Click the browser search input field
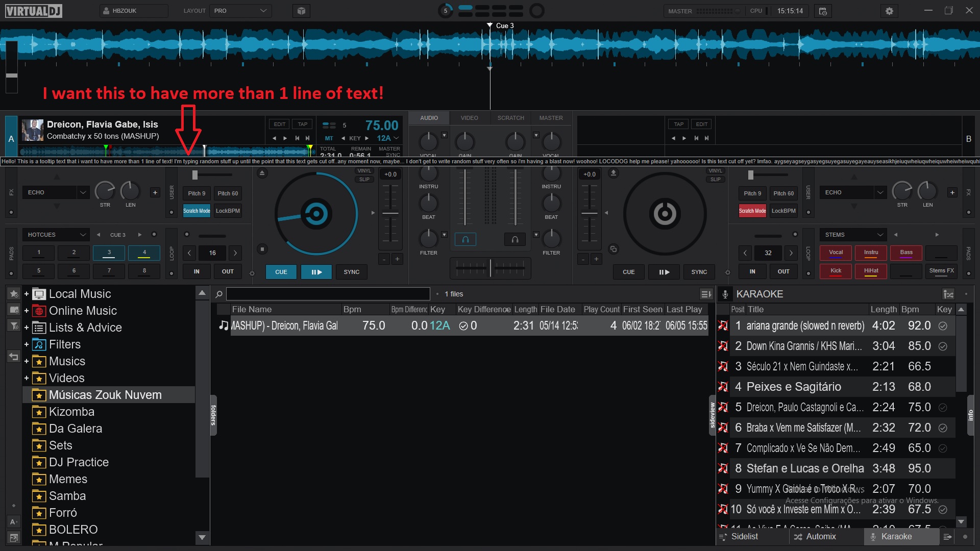This screenshot has height=551, width=980. [x=328, y=294]
